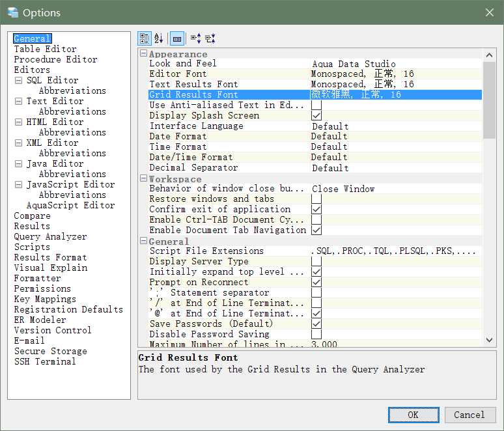The image size is (504, 431).
Task: Collapse the Appearance property group
Action: 143,53
